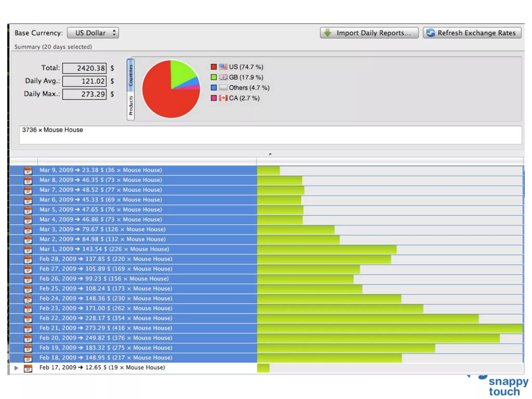Expand the Feb 17, 2009 row triangle

click(16, 368)
